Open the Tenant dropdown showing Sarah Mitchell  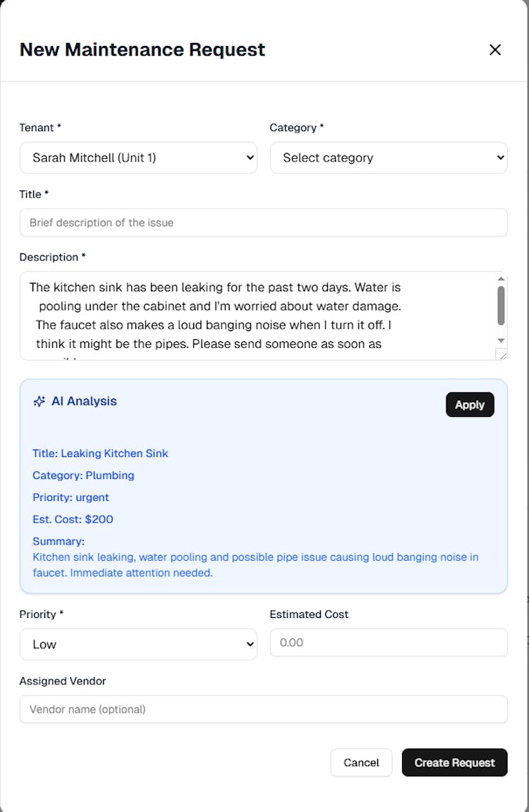tap(138, 157)
